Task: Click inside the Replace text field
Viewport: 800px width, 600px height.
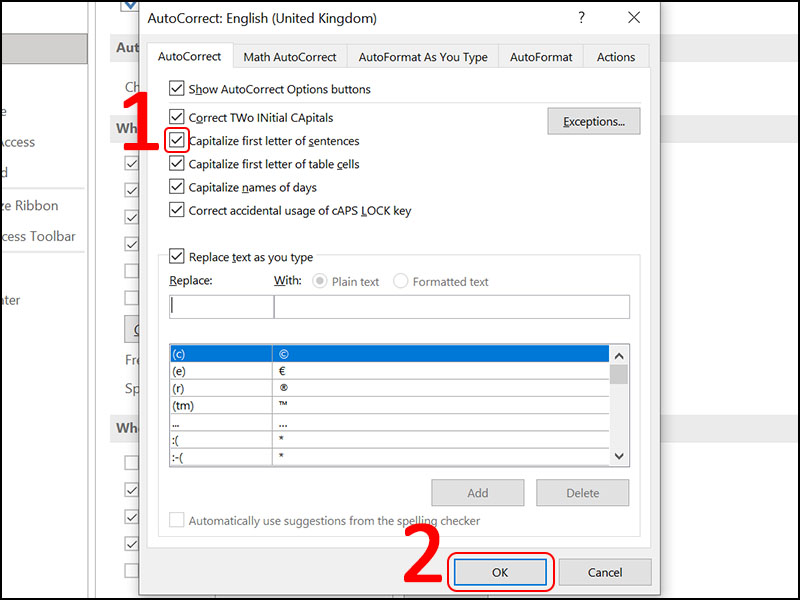Action: click(x=218, y=306)
